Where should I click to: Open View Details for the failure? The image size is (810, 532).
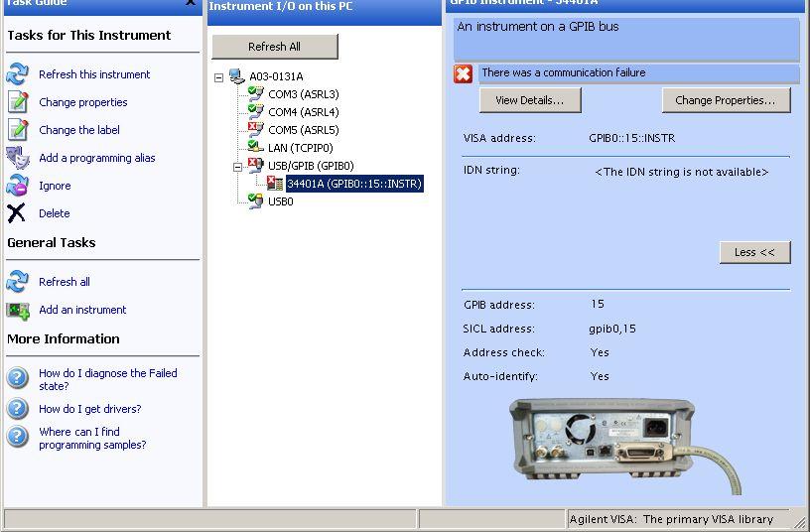(x=530, y=100)
